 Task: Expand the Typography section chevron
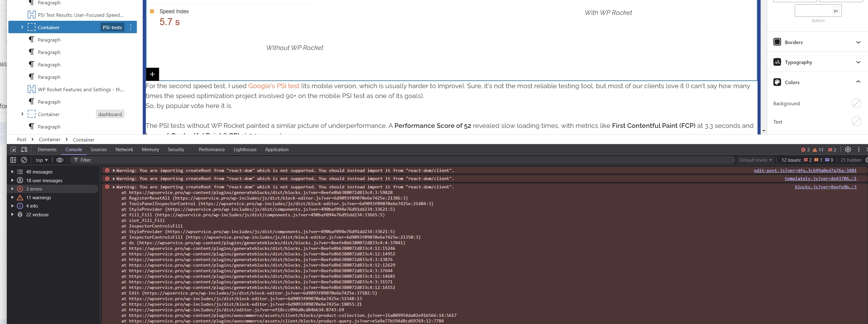click(858, 62)
